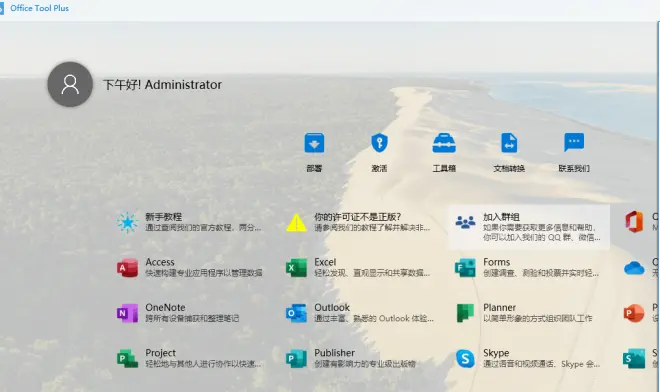Select the Publisher title text

click(334, 353)
